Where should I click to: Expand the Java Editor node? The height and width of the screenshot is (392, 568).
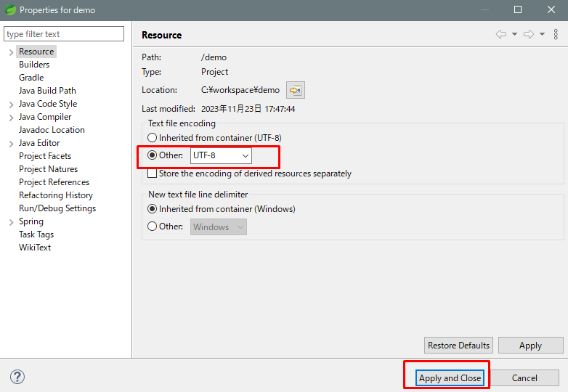(11, 144)
